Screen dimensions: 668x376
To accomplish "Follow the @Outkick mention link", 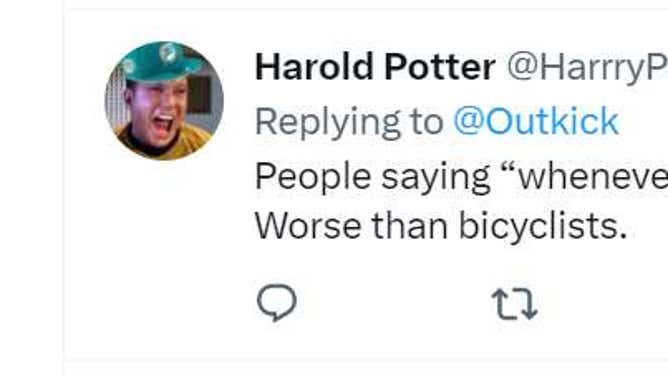I will [536, 121].
